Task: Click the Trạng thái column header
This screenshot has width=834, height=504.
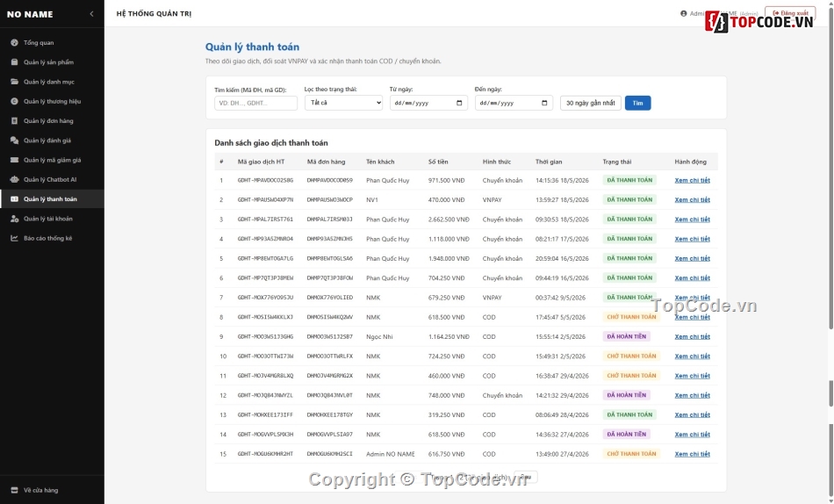Action: 617,162
